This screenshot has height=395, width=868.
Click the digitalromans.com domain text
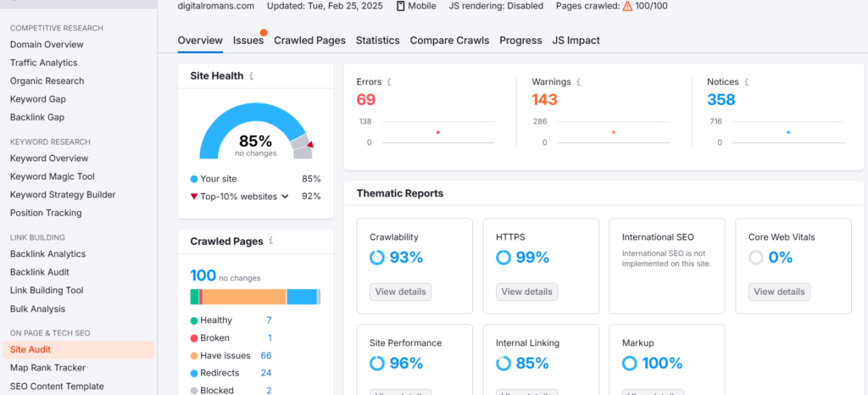click(216, 6)
